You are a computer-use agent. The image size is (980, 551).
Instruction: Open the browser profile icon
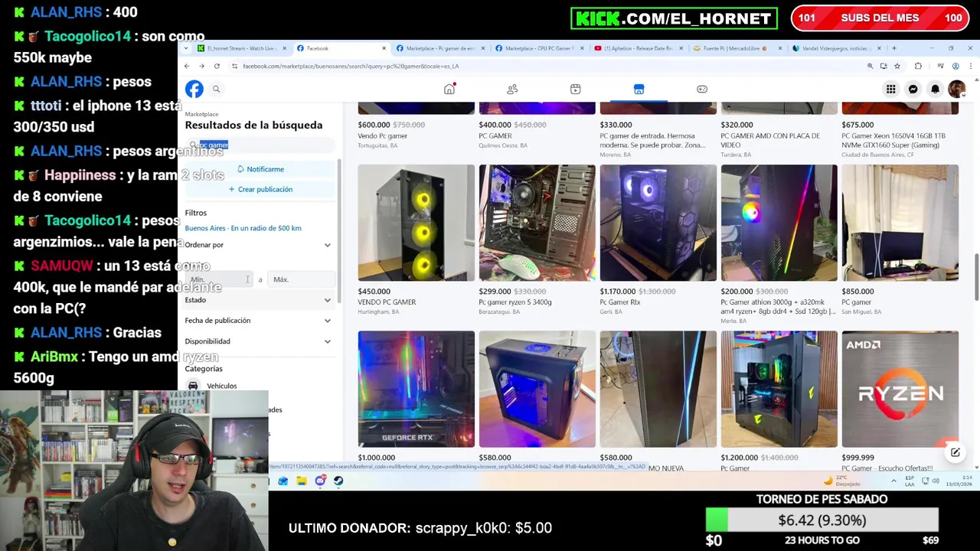(955, 67)
